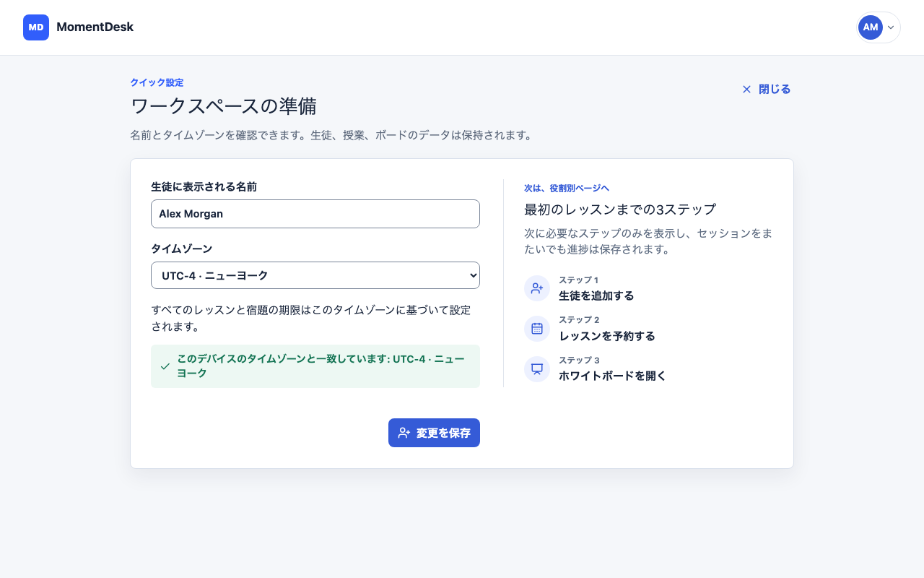The height and width of the screenshot is (578, 924).
Task: Click the 最初のレッスンまでの3ステップ heading
Action: 620,210
